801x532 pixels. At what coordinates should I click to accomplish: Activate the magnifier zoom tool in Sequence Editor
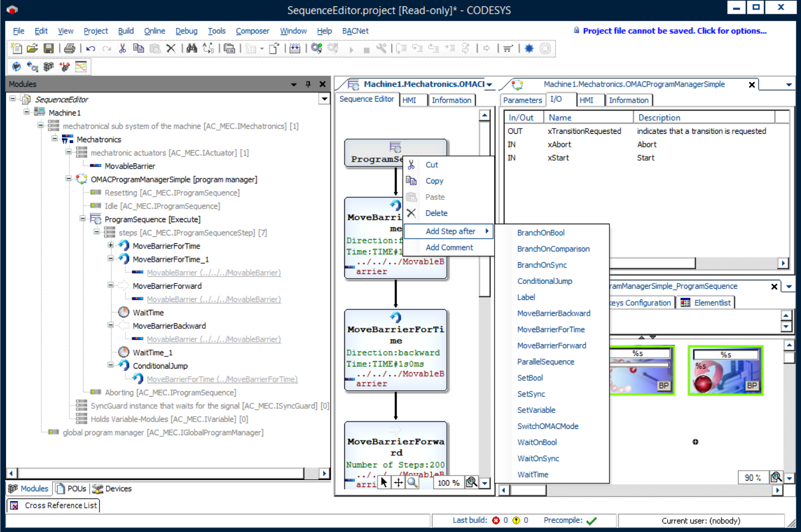(x=412, y=482)
